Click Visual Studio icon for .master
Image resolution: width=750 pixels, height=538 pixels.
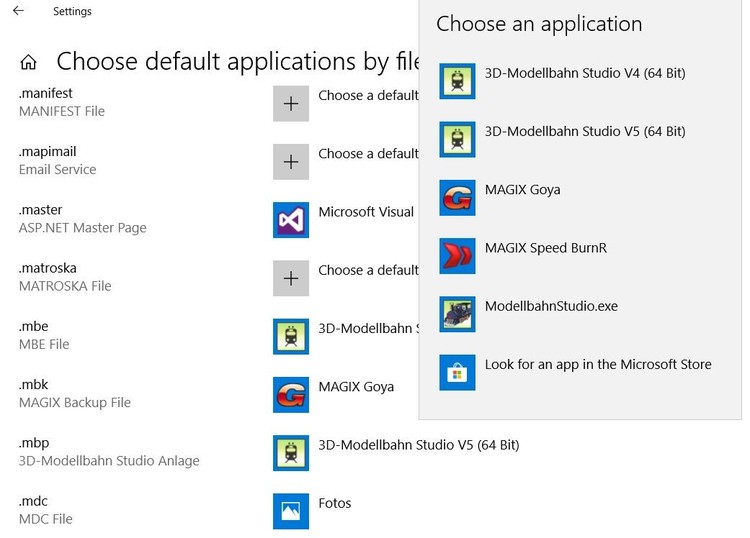point(291,220)
